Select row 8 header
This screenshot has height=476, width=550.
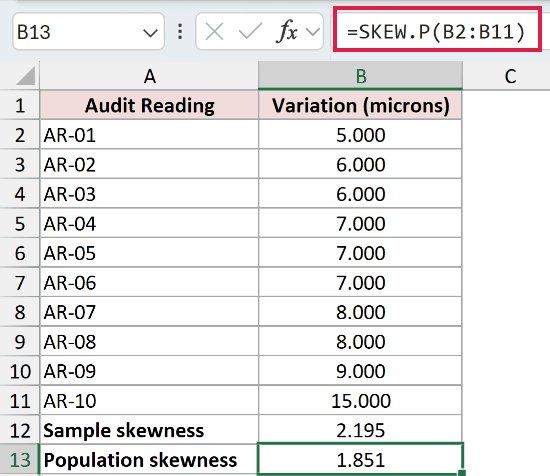point(20,312)
